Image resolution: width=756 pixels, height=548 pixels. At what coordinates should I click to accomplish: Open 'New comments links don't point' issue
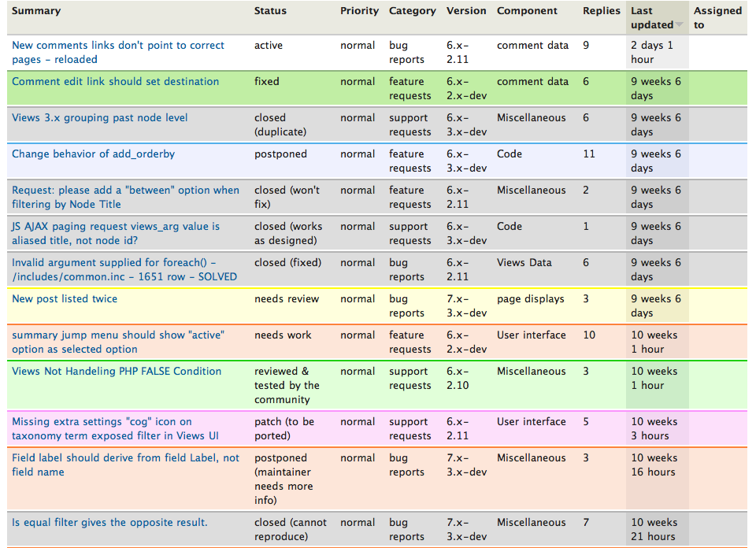pos(118,52)
